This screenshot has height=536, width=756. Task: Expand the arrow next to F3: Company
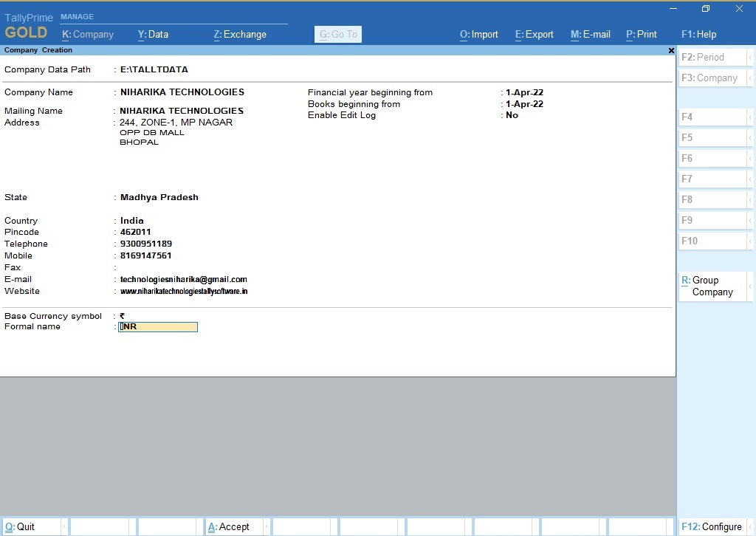(x=750, y=78)
